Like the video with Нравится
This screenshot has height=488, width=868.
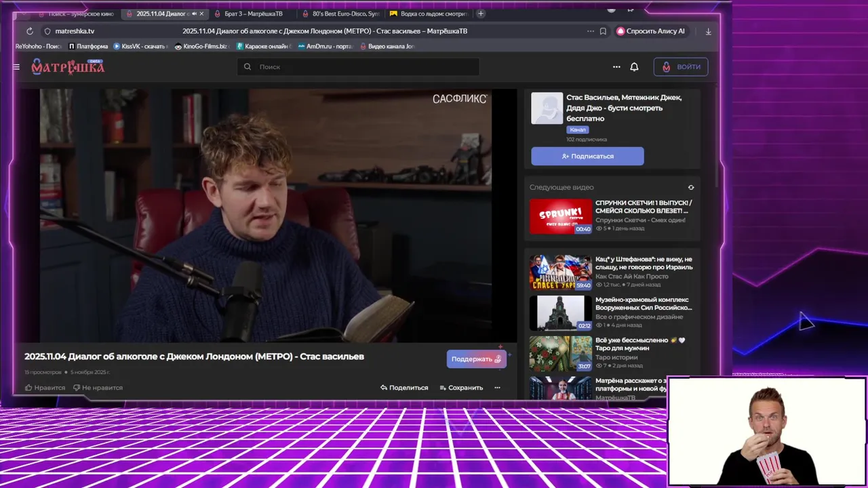45,388
